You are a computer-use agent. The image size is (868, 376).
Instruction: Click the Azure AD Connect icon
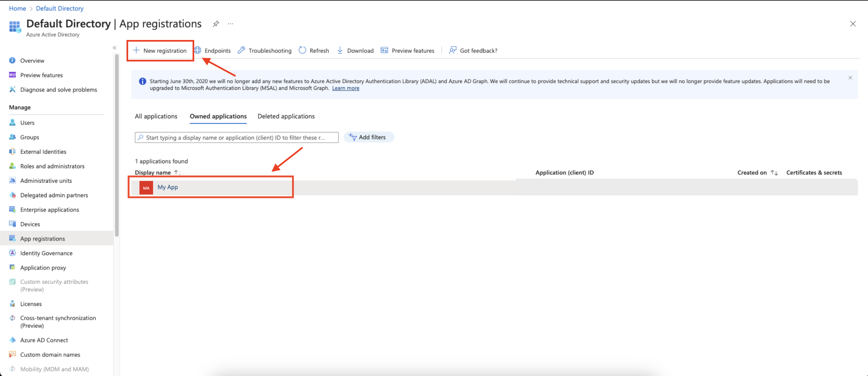coord(13,340)
